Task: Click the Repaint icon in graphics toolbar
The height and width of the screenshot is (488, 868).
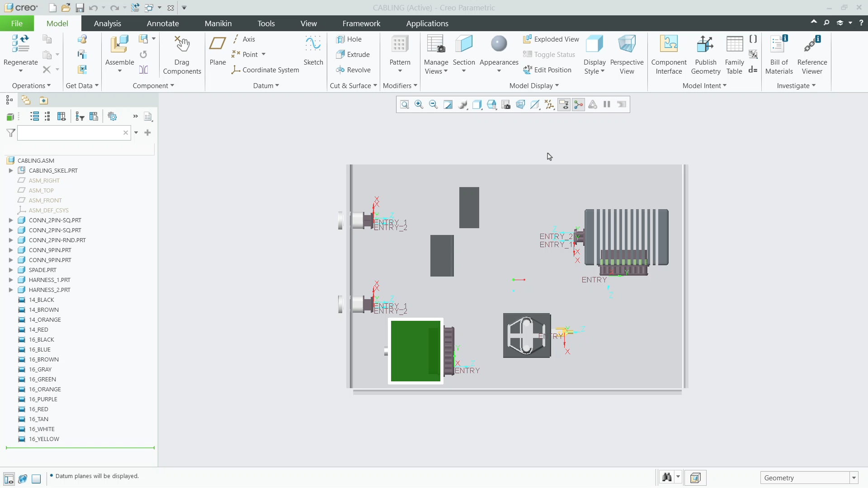Action: (448, 105)
